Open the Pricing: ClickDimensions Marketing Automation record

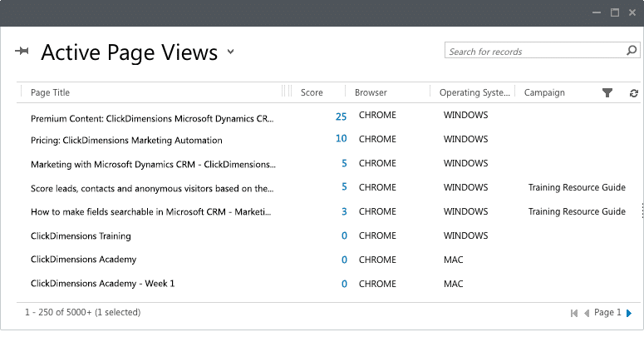click(x=126, y=141)
